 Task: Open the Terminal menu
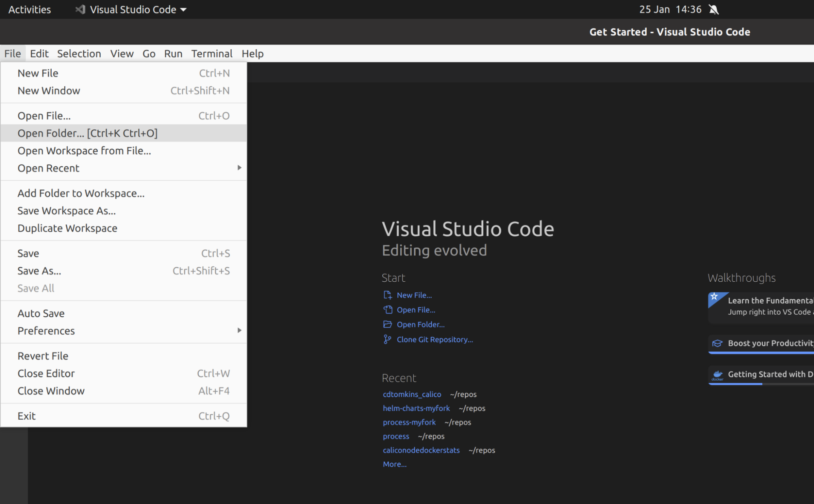point(212,53)
